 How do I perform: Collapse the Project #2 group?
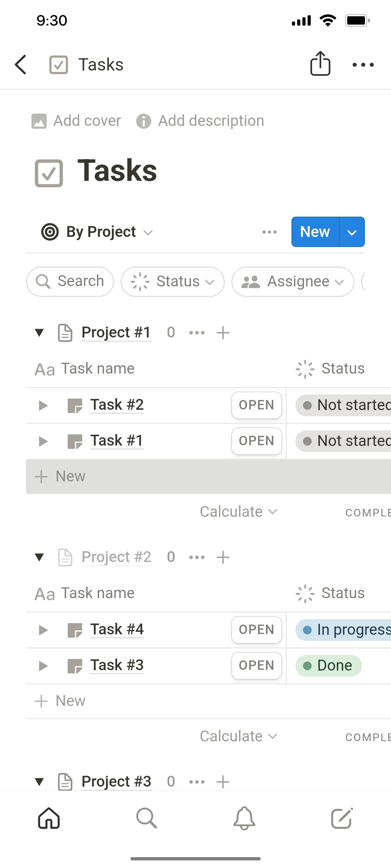tap(39, 557)
